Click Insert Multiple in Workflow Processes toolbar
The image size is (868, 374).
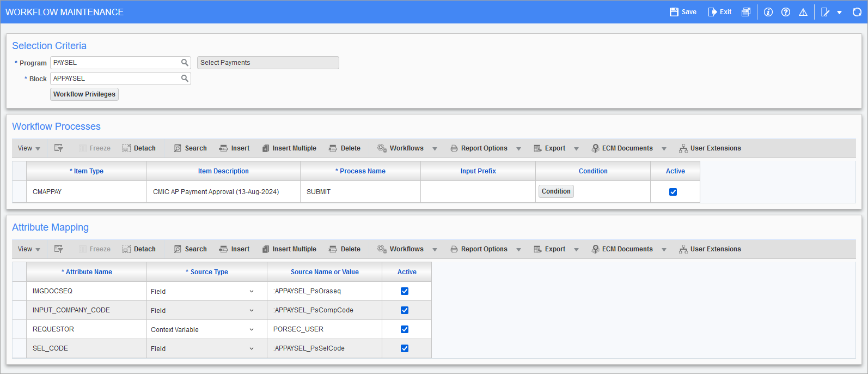(289, 148)
